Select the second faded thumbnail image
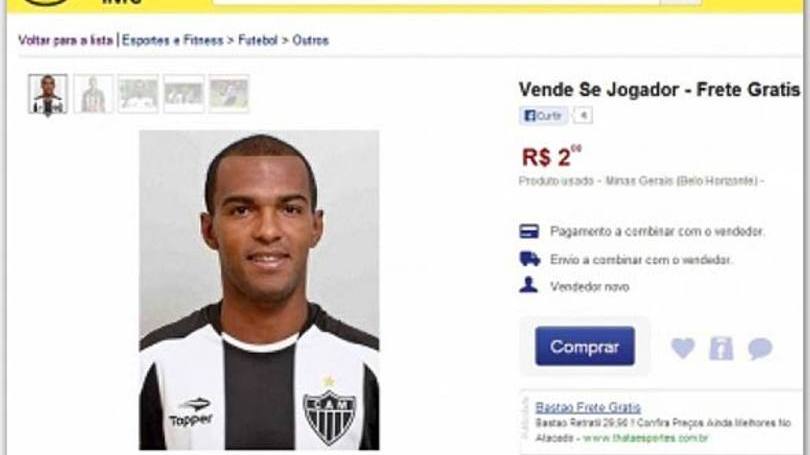This screenshot has width=810, height=455. (93, 94)
